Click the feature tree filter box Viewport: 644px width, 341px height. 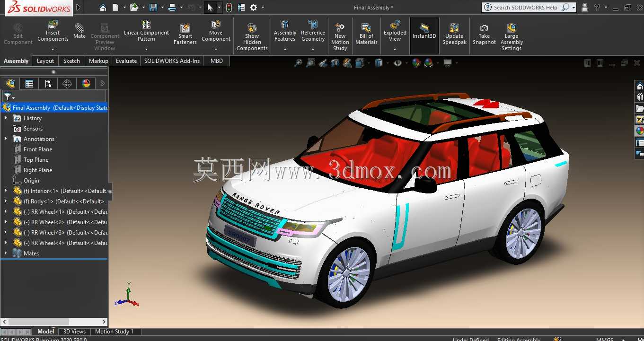click(x=55, y=96)
